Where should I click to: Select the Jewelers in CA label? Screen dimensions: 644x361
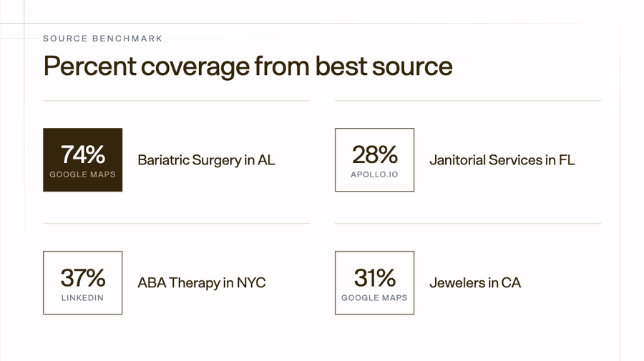coord(475,282)
